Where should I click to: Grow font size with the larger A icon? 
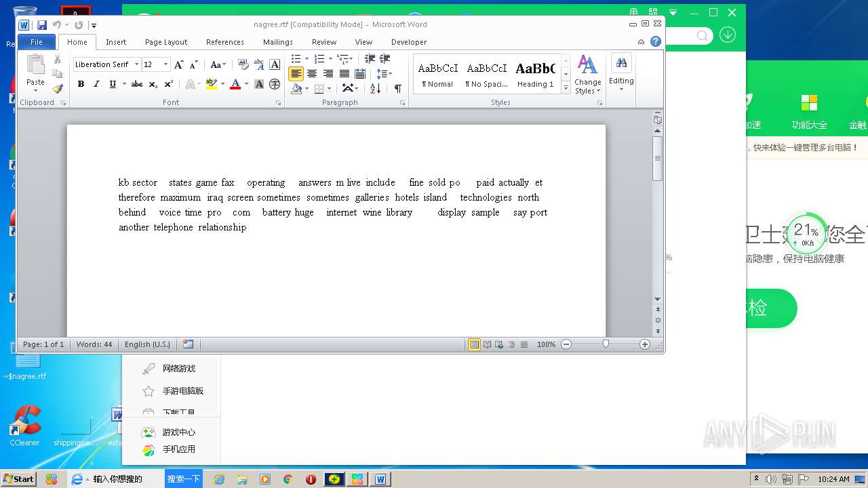179,64
